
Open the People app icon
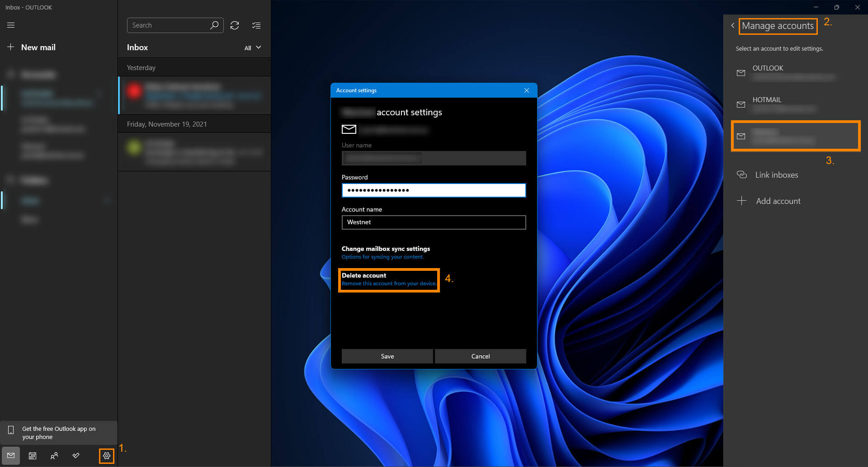[54, 456]
